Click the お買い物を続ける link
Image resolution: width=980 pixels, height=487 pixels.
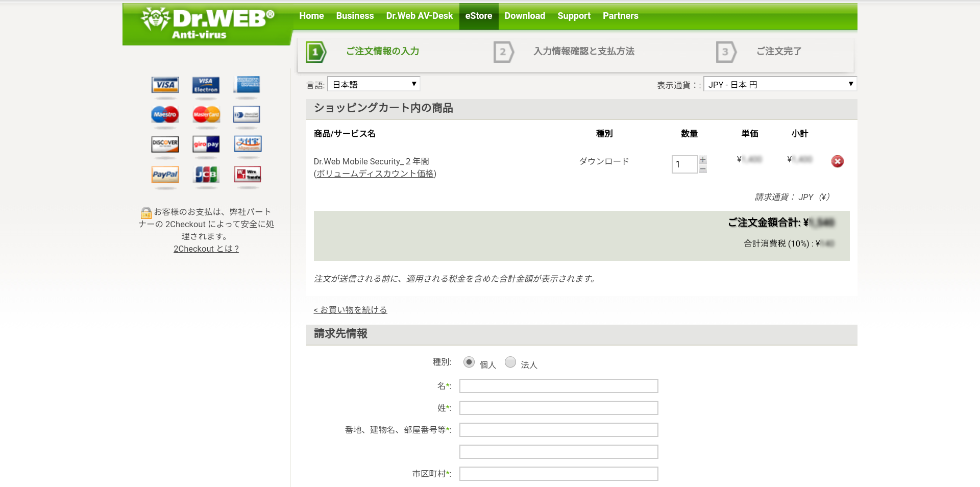tap(350, 310)
